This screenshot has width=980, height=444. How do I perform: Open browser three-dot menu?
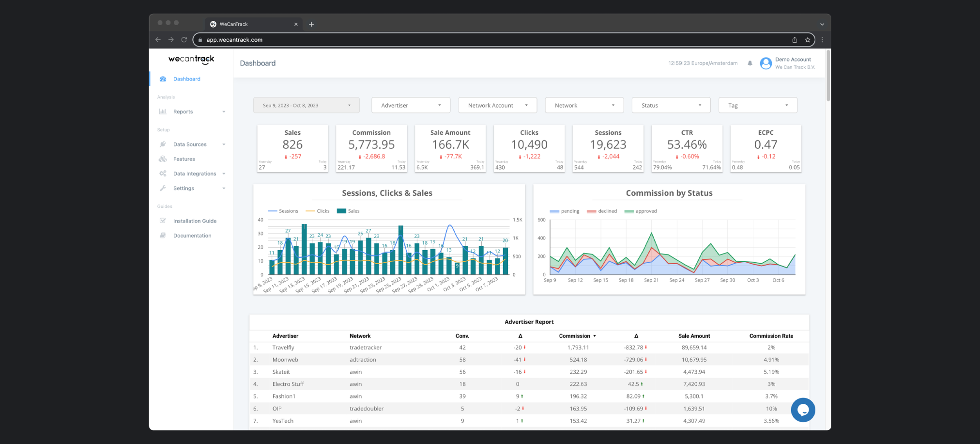pyautogui.click(x=822, y=40)
